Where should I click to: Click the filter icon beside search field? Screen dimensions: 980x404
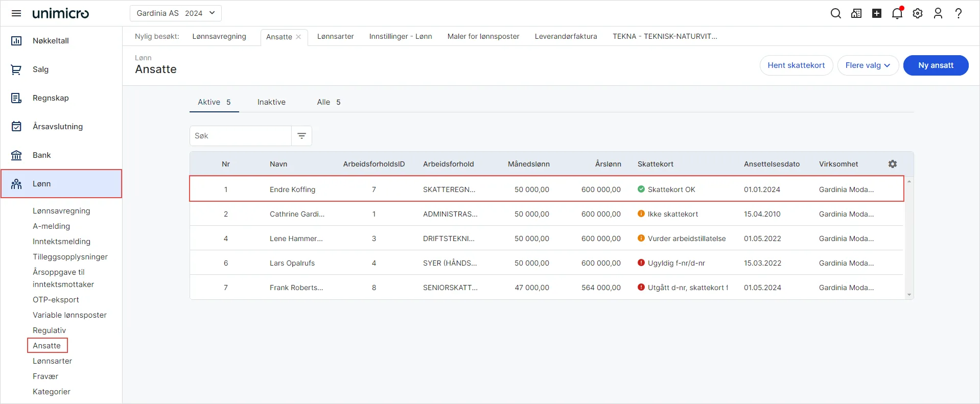click(x=301, y=136)
